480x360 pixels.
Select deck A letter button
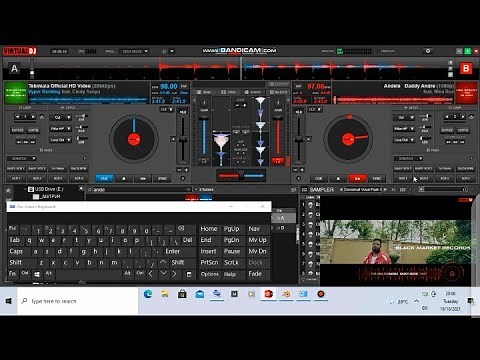[14, 69]
